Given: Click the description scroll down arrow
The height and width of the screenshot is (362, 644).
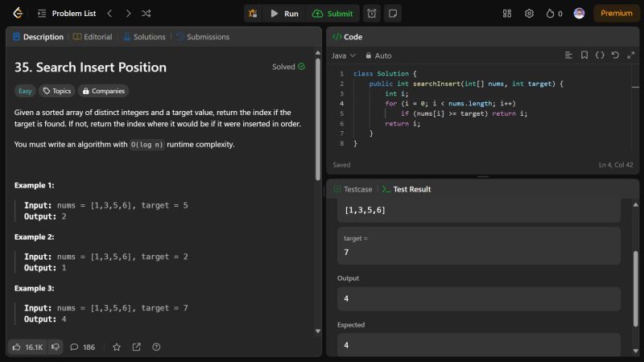Looking at the screenshot, I should pyautogui.click(x=318, y=331).
